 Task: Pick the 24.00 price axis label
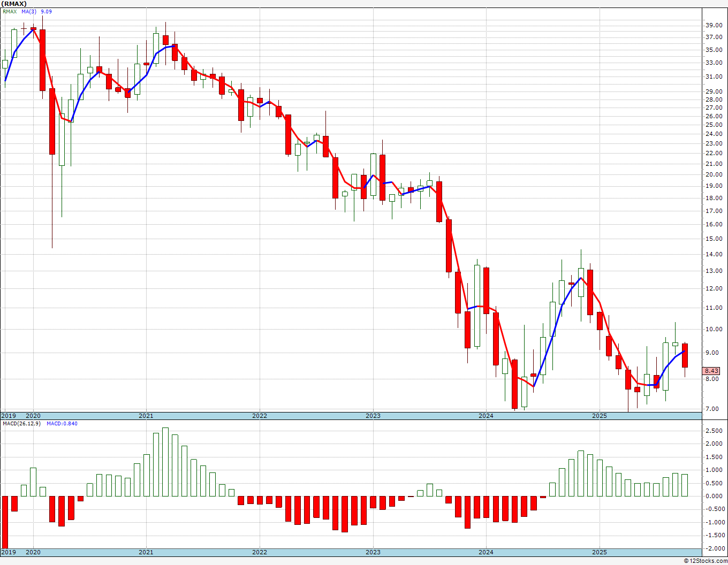pyautogui.click(x=714, y=134)
